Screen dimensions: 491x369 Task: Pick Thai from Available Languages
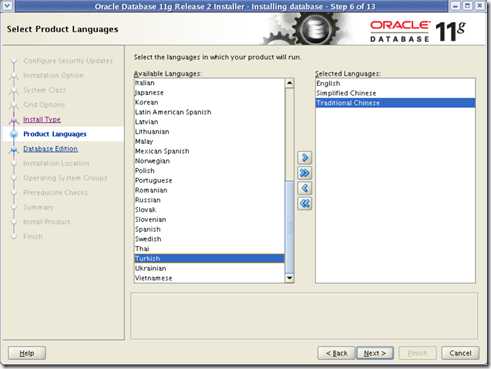[209, 249]
